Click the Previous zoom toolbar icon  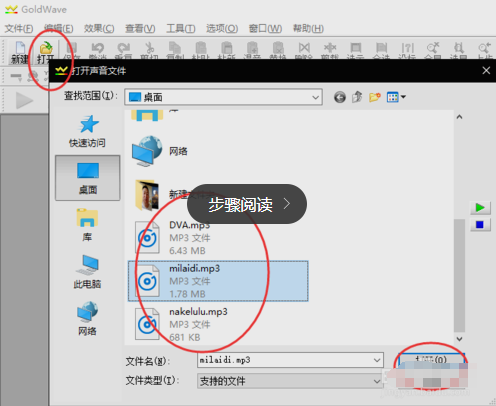tap(484, 50)
